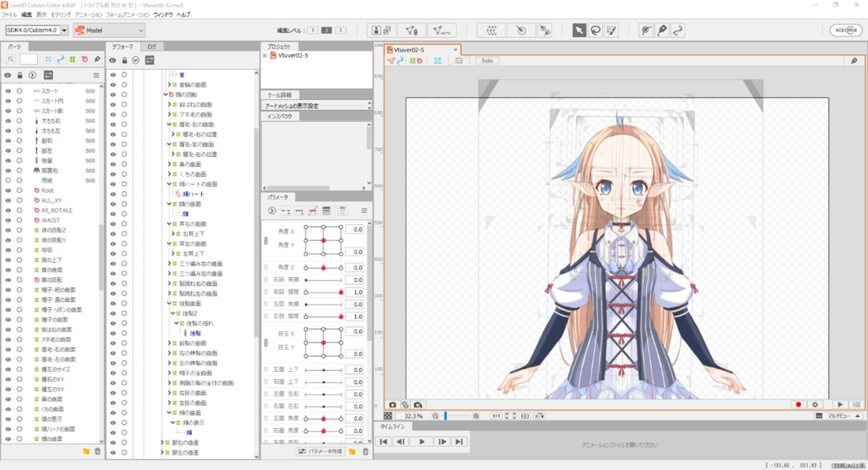Toggle visibility eye for スカート part
Viewport: 868px width, 470px height.
coord(8,91)
